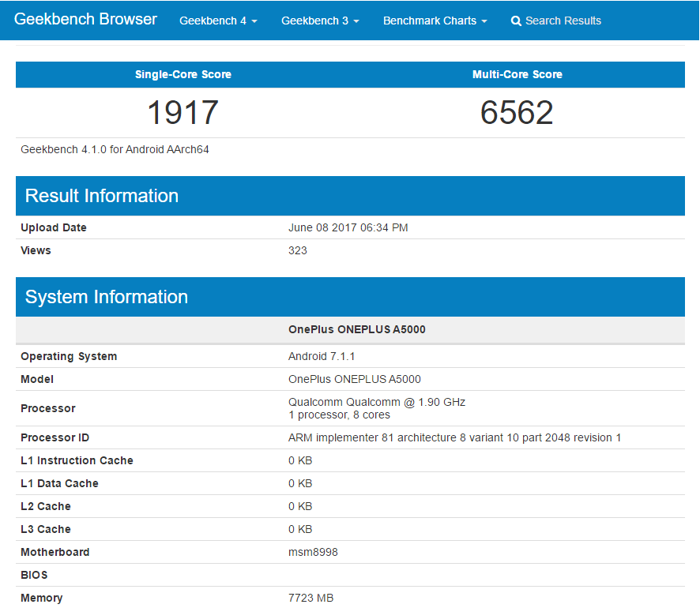This screenshot has width=700, height=608.
Task: Click the "Operating System" row label
Action: coord(69,356)
